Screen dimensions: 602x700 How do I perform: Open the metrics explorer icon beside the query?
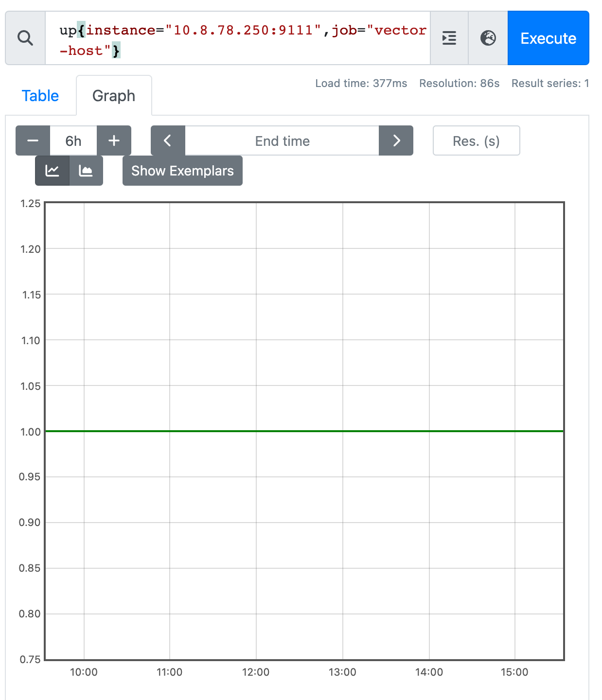(449, 38)
